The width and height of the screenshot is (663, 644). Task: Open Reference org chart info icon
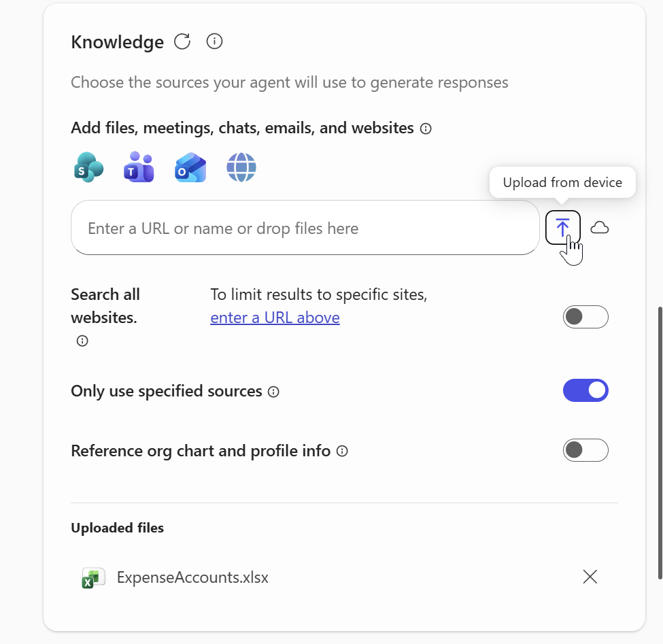coord(342,451)
